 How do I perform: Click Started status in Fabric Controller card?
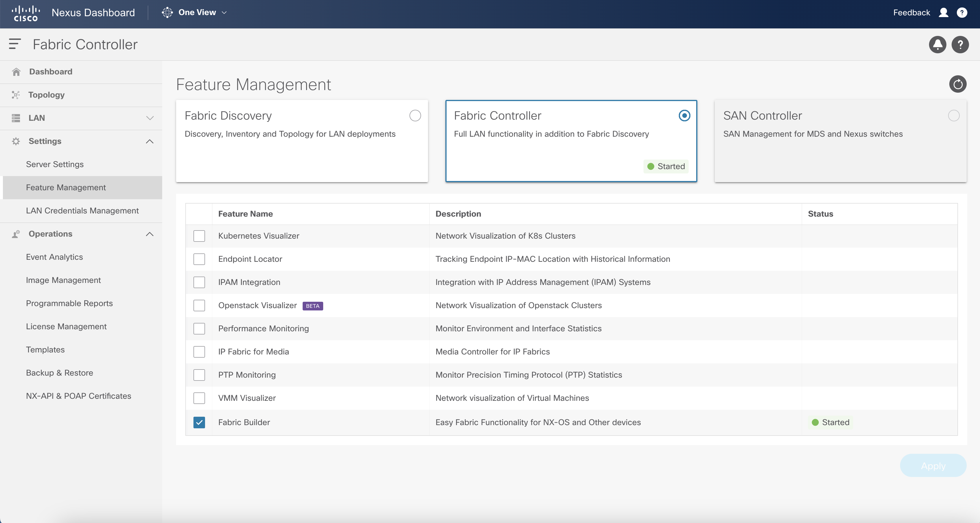click(666, 167)
